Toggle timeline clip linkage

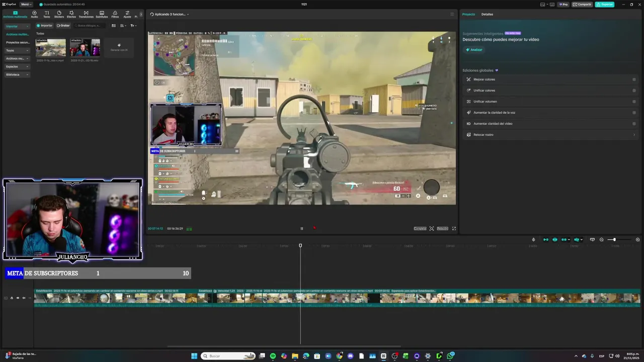564,239
